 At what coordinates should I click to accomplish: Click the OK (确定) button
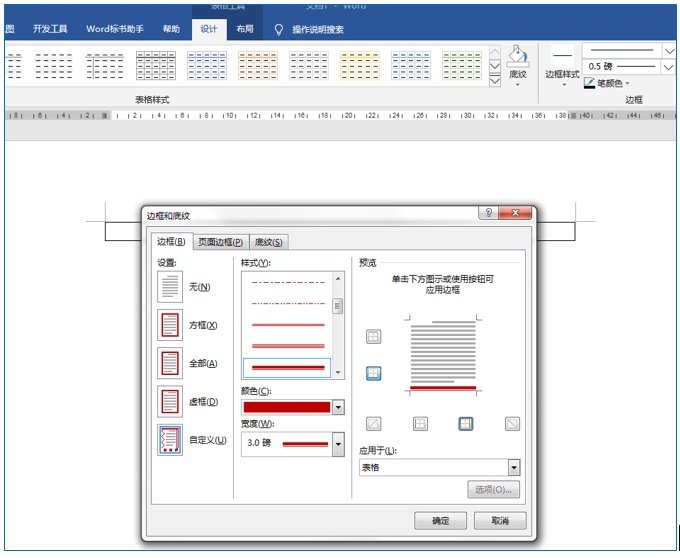pyautogui.click(x=440, y=520)
